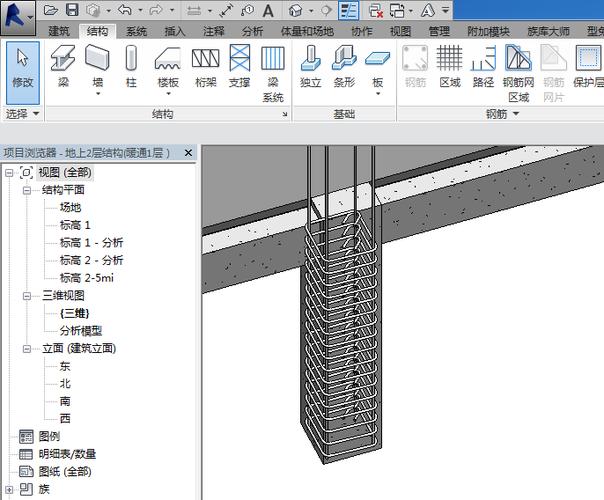The height and width of the screenshot is (500, 604).
Task: Click 明细表/数量 in project browser
Action: point(68,454)
